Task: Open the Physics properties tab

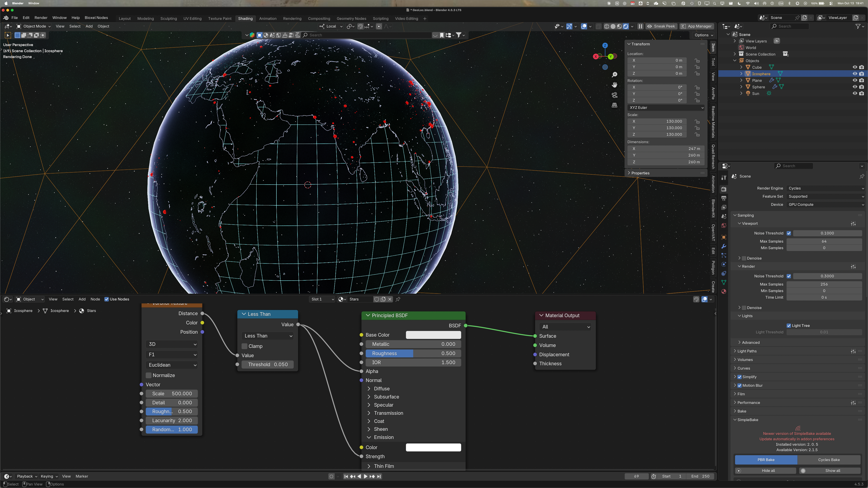Action: (723, 264)
